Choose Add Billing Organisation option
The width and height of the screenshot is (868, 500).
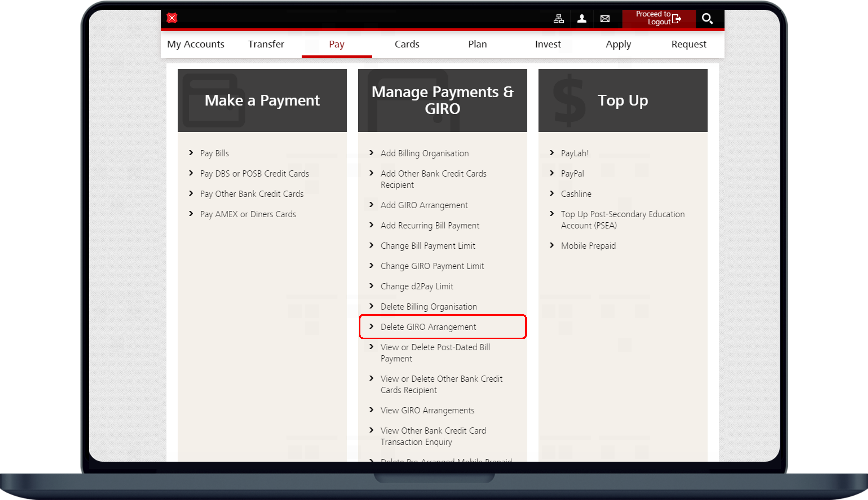tap(424, 154)
